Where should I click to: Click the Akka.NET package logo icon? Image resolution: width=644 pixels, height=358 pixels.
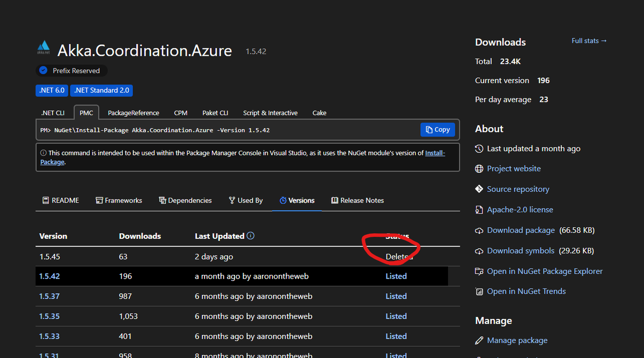point(43,47)
